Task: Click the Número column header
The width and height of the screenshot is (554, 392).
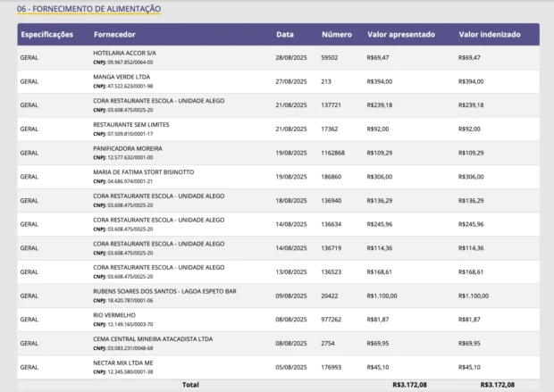Action: coord(336,35)
